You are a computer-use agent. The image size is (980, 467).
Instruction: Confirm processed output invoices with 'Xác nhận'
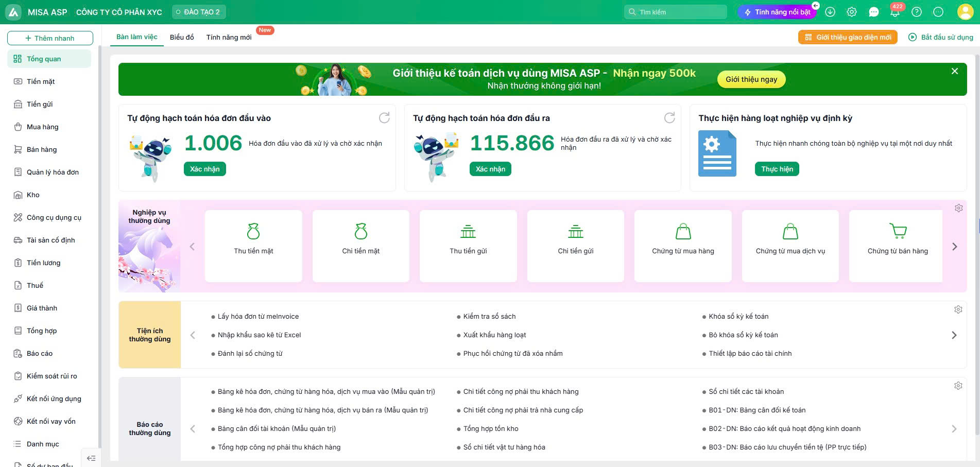(490, 169)
